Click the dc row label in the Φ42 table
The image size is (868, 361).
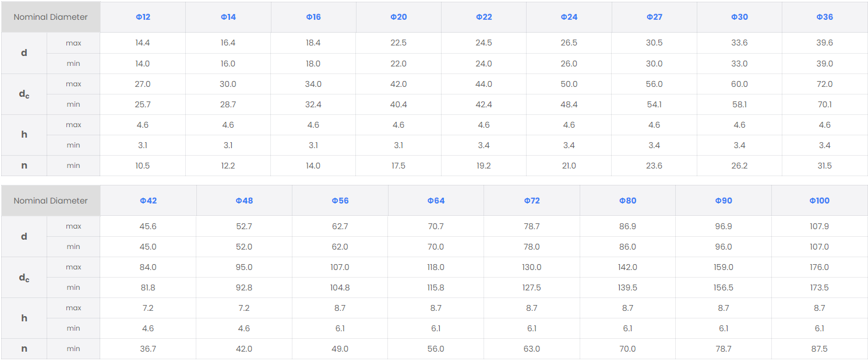(x=24, y=278)
